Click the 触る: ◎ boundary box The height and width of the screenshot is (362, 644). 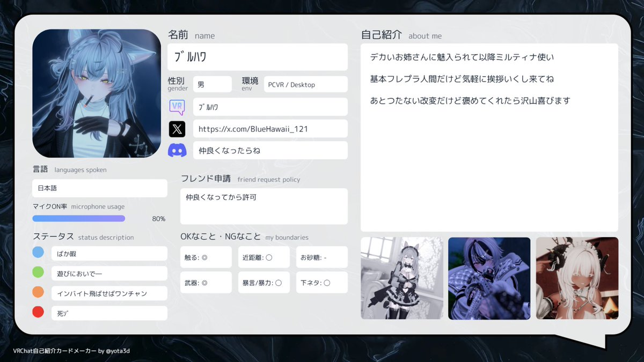point(206,257)
